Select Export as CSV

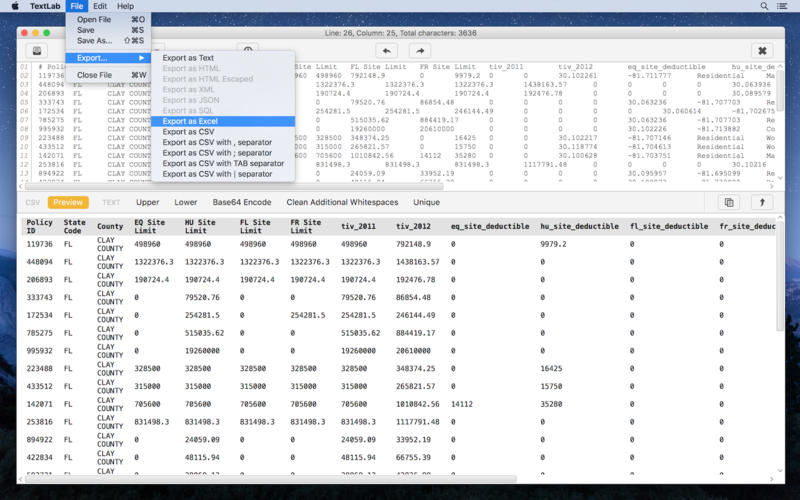tap(223, 132)
